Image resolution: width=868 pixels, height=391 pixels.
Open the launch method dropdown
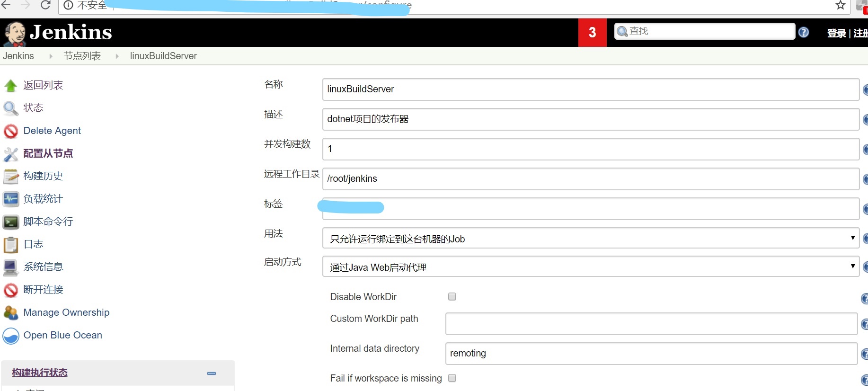tap(591, 267)
